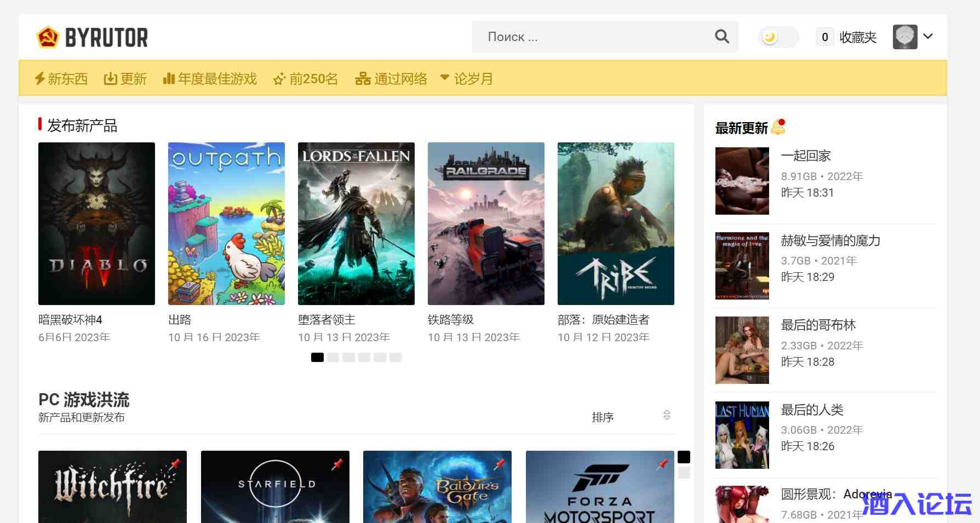
Task: Open the 最后的哥布林 update link
Action: (x=818, y=325)
